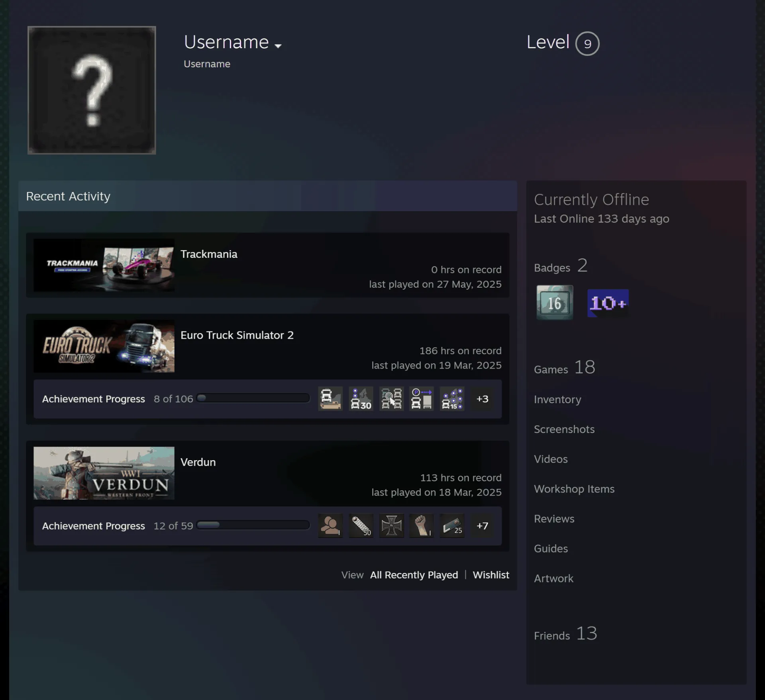Open Workshop Items in the sidebar

tap(574, 489)
